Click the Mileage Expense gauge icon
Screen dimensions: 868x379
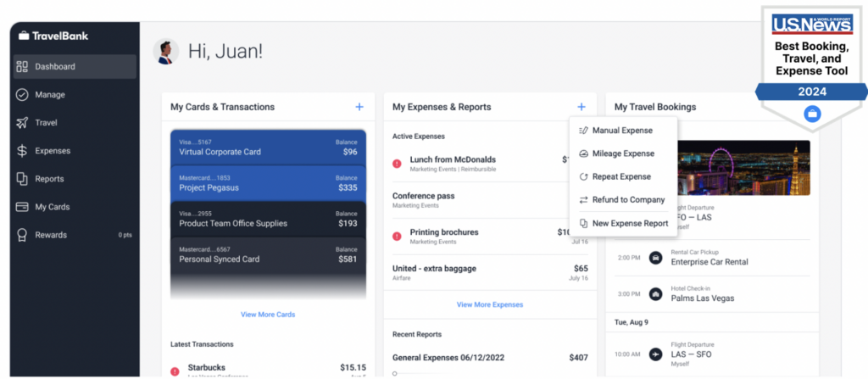click(x=583, y=153)
